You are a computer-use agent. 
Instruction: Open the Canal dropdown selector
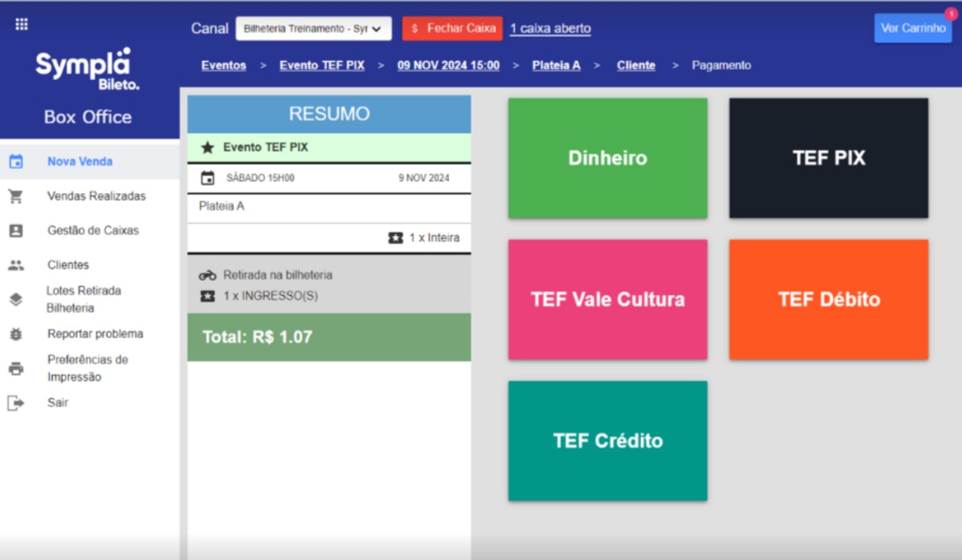pos(313,28)
